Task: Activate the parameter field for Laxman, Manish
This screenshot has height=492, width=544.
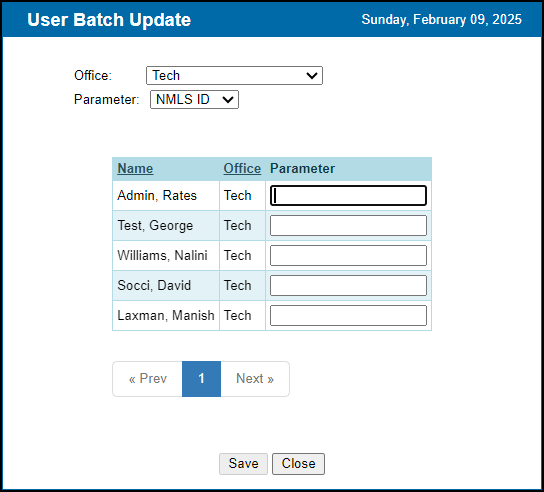Action: (348, 315)
